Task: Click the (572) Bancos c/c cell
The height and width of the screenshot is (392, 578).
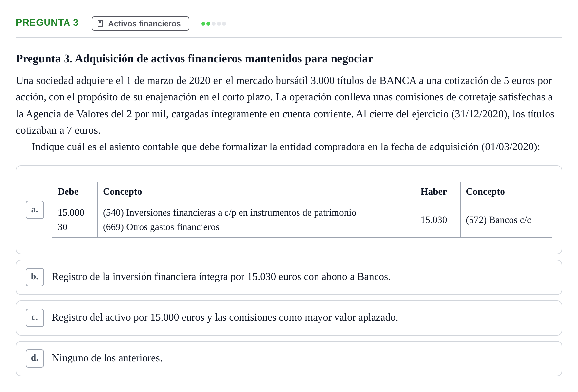Action: point(506,220)
